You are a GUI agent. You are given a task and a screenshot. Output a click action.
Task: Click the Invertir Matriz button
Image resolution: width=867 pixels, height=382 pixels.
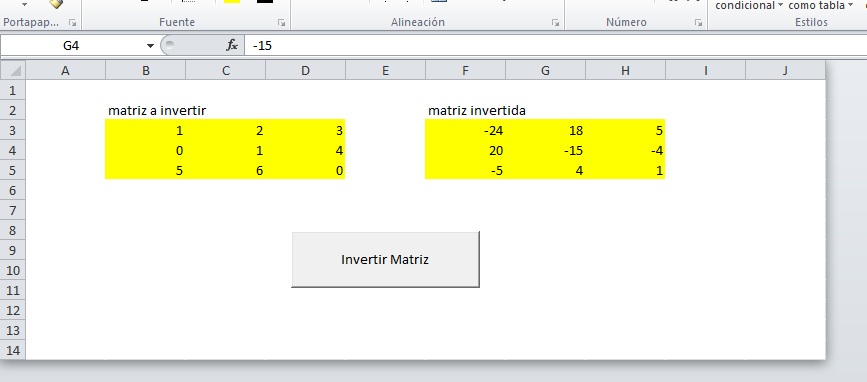385,259
